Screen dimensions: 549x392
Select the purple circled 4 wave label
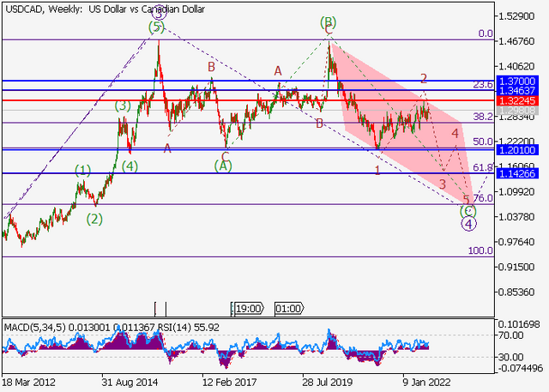[x=468, y=224]
